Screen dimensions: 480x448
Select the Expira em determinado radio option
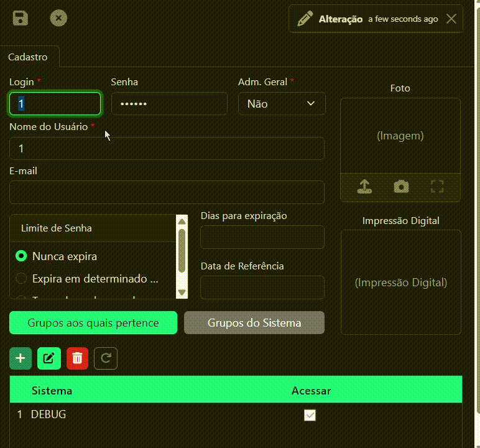(x=22, y=278)
